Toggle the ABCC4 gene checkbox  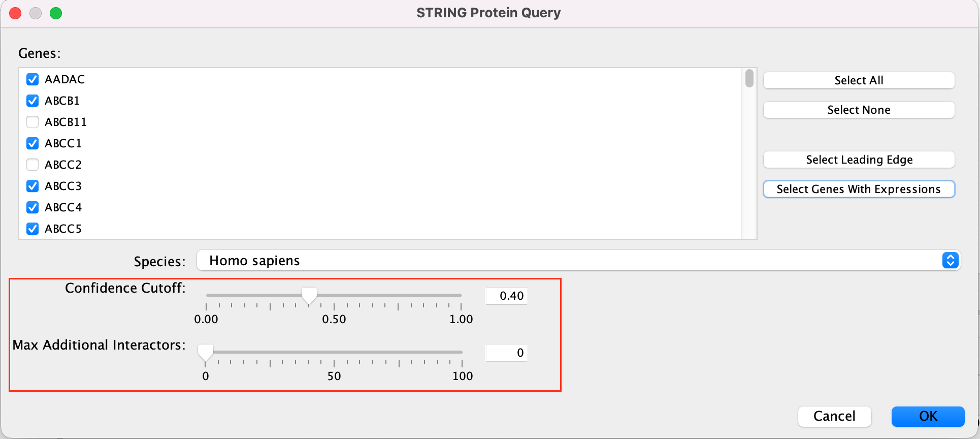tap(32, 207)
